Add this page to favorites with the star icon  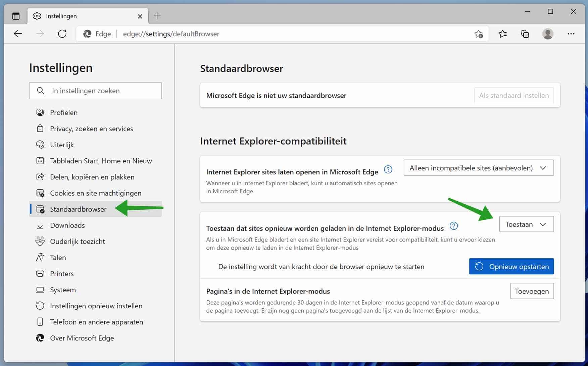coord(479,34)
